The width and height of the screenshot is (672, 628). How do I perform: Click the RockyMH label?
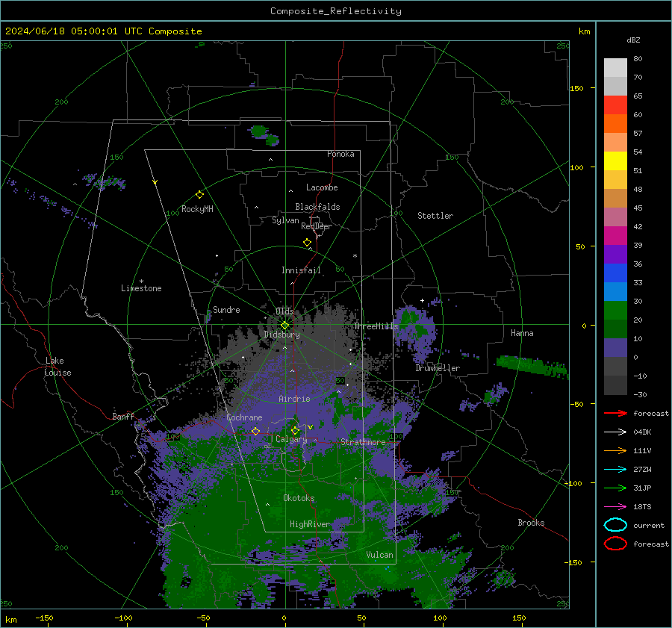click(x=197, y=209)
